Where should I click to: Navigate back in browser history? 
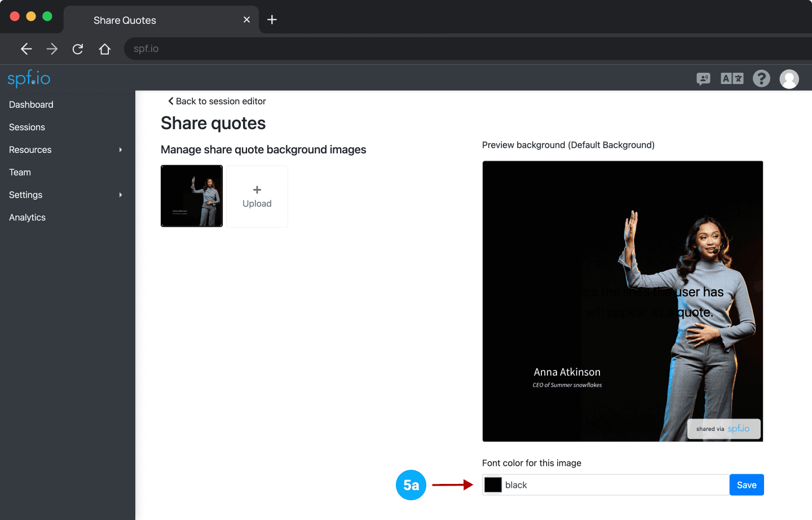(27, 49)
